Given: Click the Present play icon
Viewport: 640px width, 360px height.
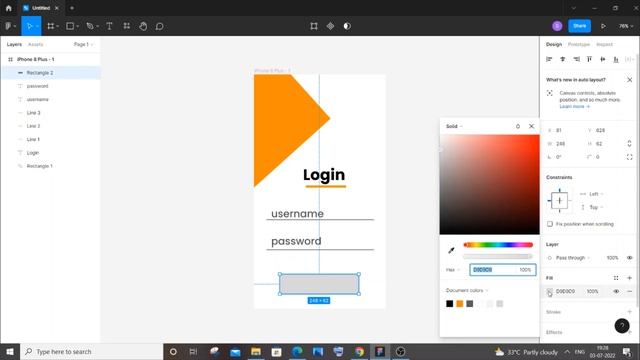Looking at the screenshot, I should coord(603,26).
